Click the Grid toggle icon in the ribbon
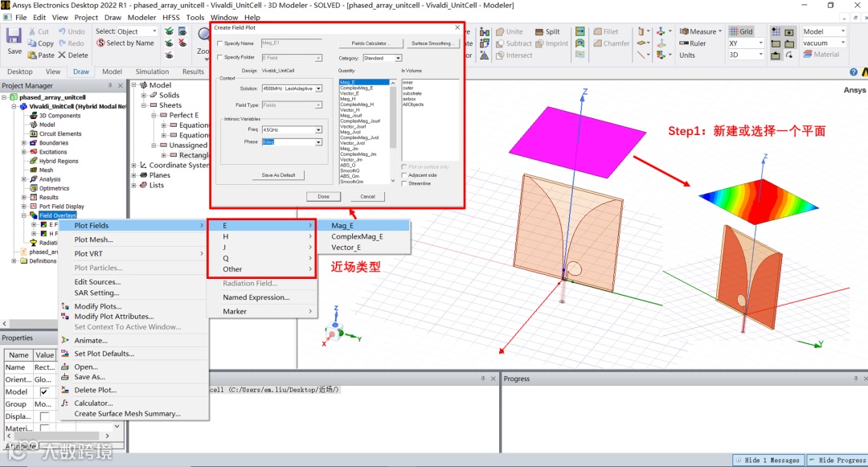This screenshot has width=868, height=467. pos(734,31)
